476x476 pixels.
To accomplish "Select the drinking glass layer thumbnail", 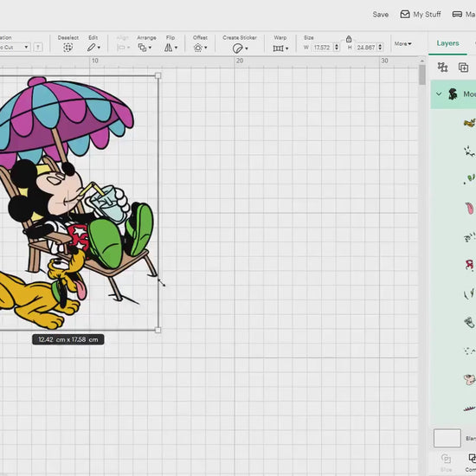I will [470, 322].
